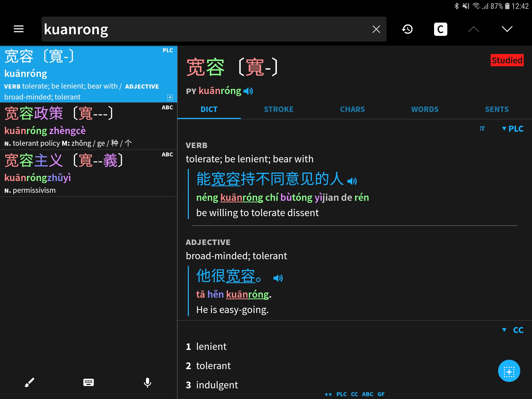532x399 pixels.
Task: Tap the pinyin tā hěn kuānróng line
Action: tap(234, 294)
